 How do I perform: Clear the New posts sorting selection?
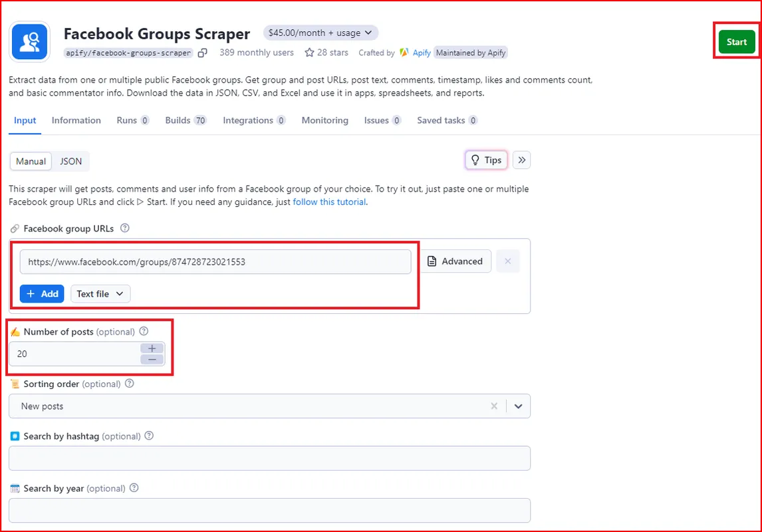[x=494, y=406]
